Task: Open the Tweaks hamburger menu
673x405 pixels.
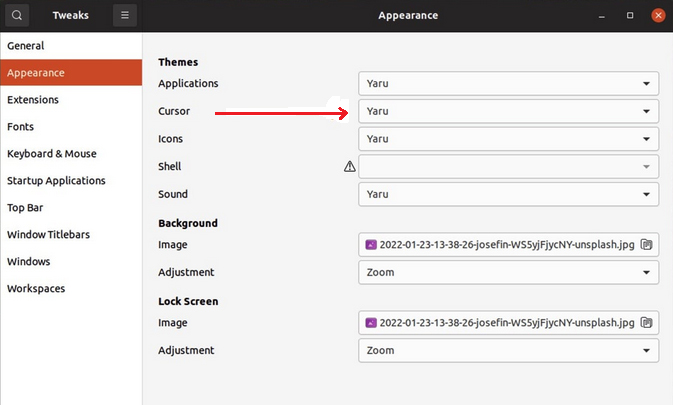Action: pyautogui.click(x=125, y=15)
